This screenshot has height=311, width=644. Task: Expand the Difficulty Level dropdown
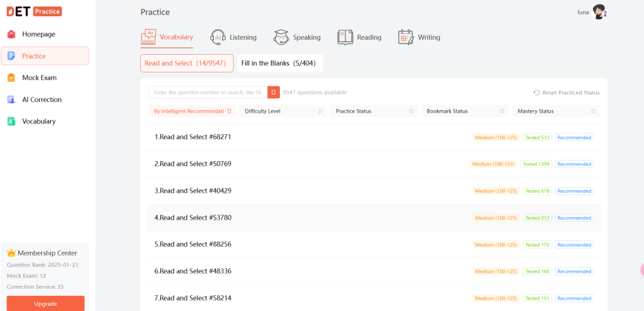click(283, 111)
